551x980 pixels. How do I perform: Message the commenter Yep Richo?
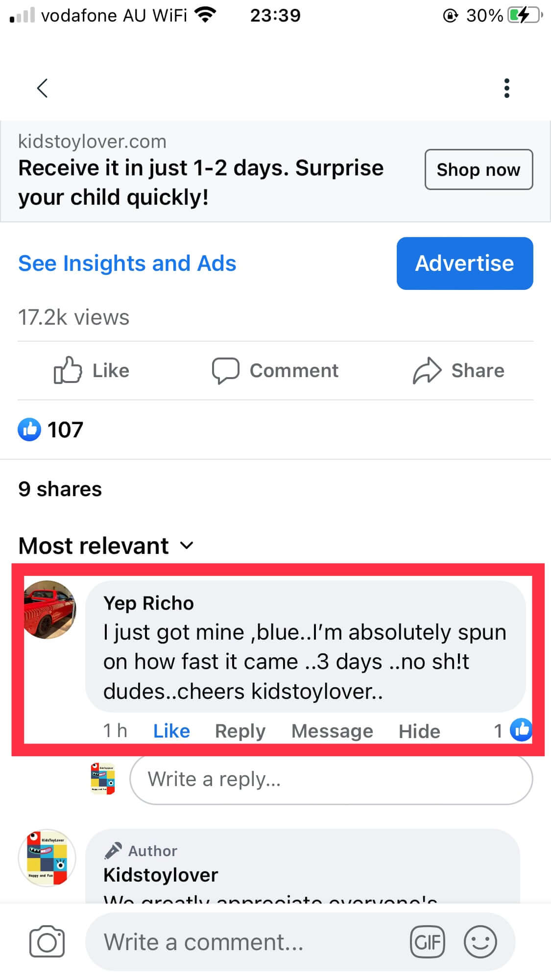[x=332, y=731]
